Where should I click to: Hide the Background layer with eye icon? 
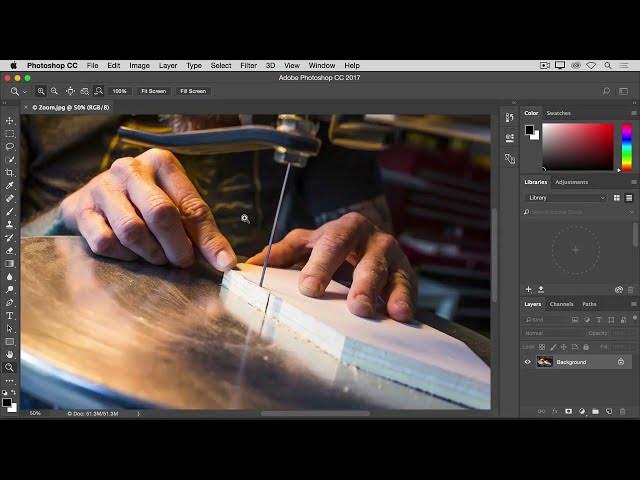pos(528,362)
